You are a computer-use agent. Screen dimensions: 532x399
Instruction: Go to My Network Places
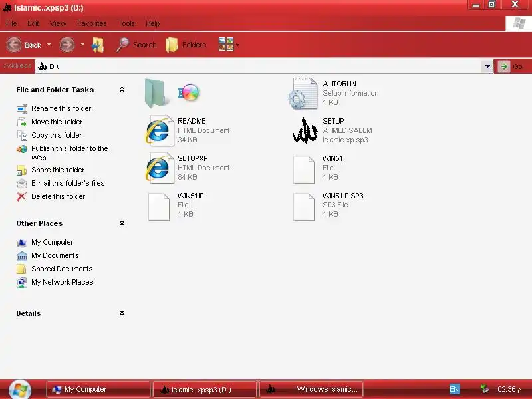coord(62,282)
